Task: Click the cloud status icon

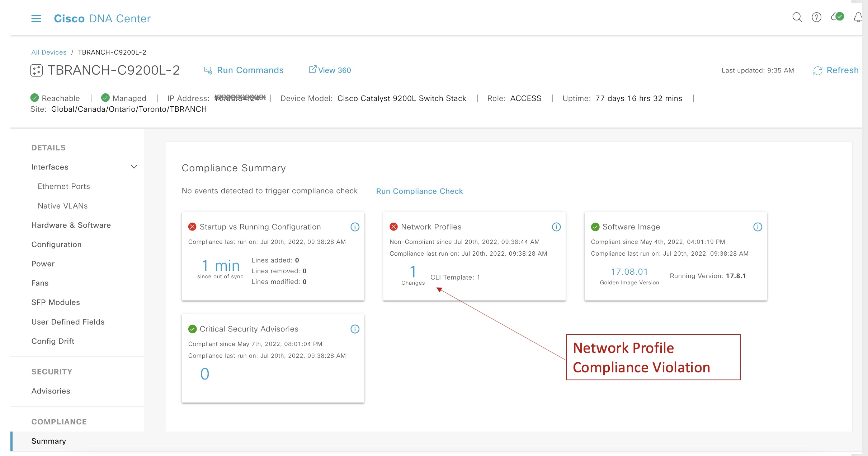Action: [x=837, y=17]
